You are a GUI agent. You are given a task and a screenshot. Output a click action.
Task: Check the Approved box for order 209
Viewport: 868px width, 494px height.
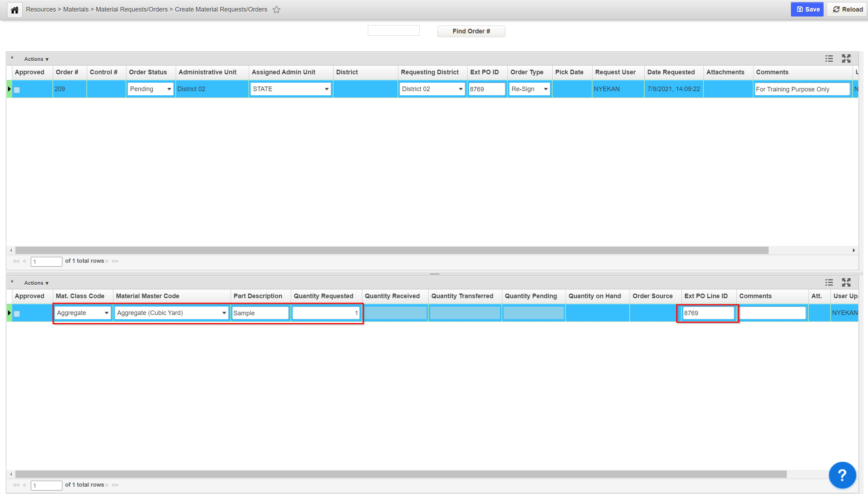coord(17,90)
